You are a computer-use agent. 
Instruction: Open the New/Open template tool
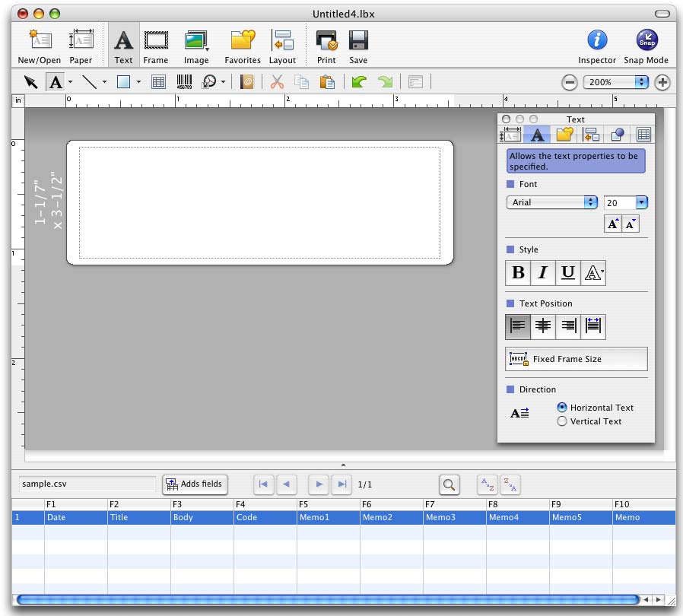tap(40, 46)
